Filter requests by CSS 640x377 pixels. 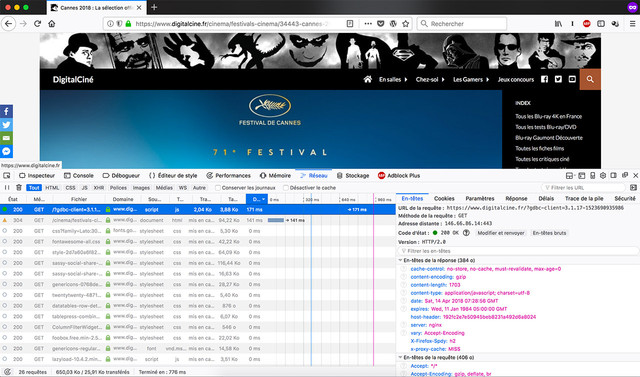[x=71, y=188]
